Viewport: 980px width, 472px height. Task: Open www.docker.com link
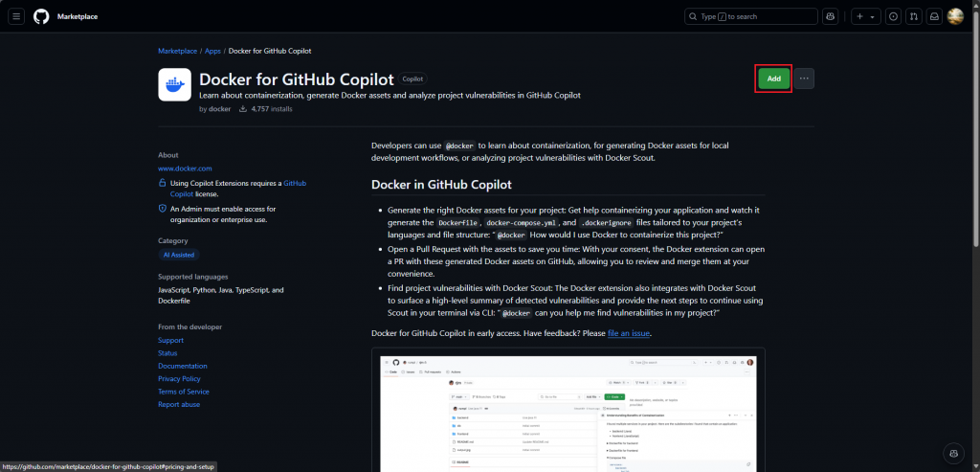[185, 169]
